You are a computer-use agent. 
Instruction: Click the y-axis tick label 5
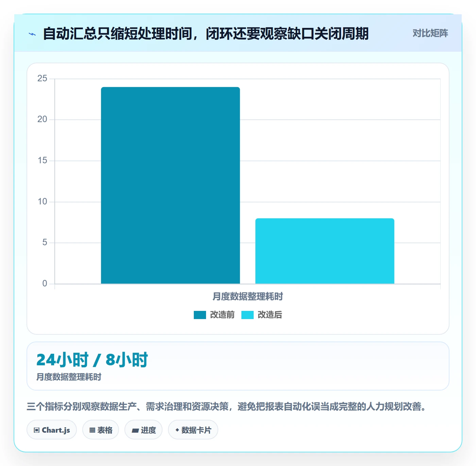click(x=45, y=243)
